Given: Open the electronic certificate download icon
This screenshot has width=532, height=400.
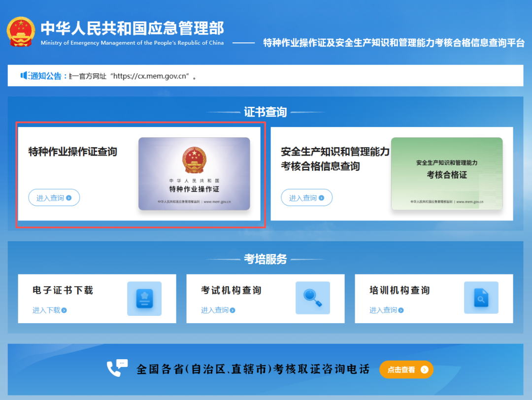Looking at the screenshot, I should [144, 298].
